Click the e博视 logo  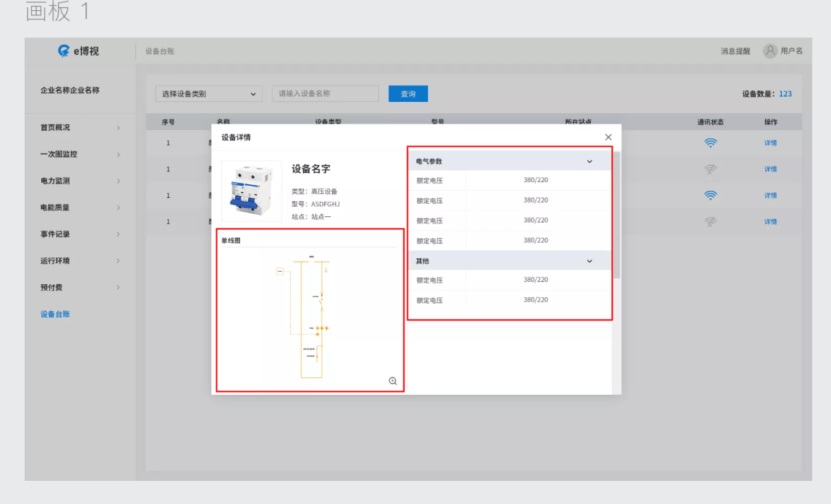click(79, 51)
